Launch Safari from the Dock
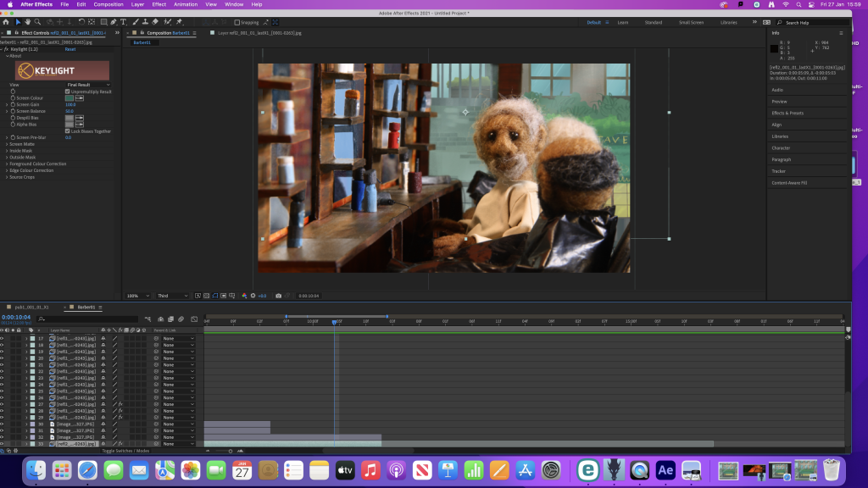Viewport: 868px width, 488px height. coord(87,470)
